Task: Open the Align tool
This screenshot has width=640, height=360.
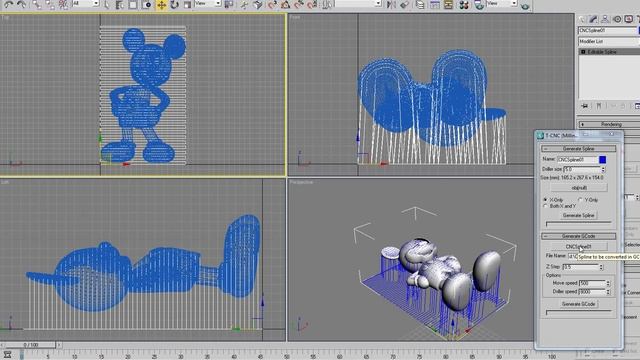Action: [404, 4]
